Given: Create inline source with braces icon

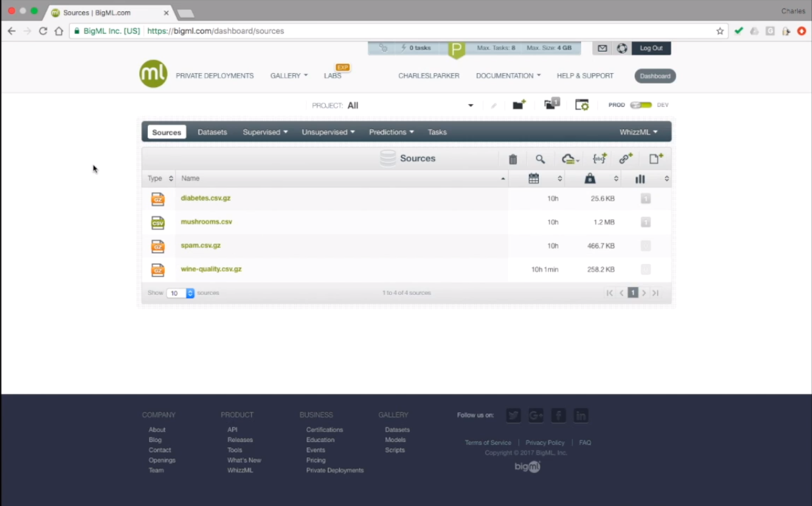Looking at the screenshot, I should click(x=599, y=158).
